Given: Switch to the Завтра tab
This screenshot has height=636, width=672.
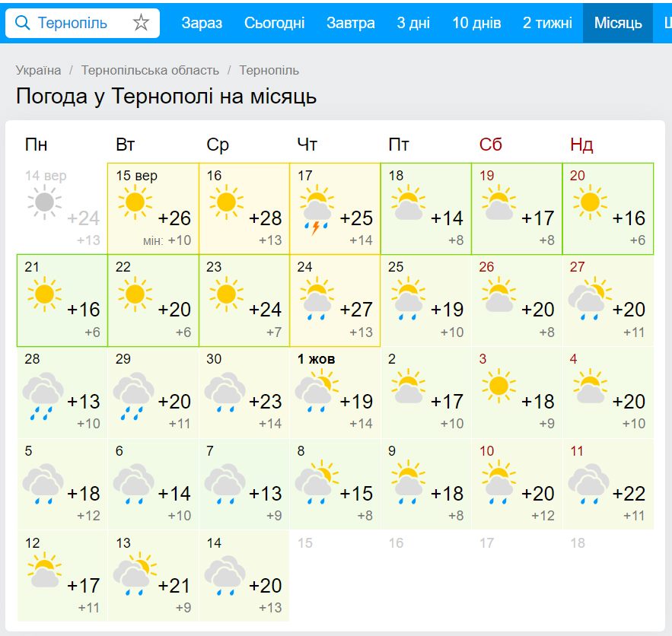Looking at the screenshot, I should click(x=351, y=23).
